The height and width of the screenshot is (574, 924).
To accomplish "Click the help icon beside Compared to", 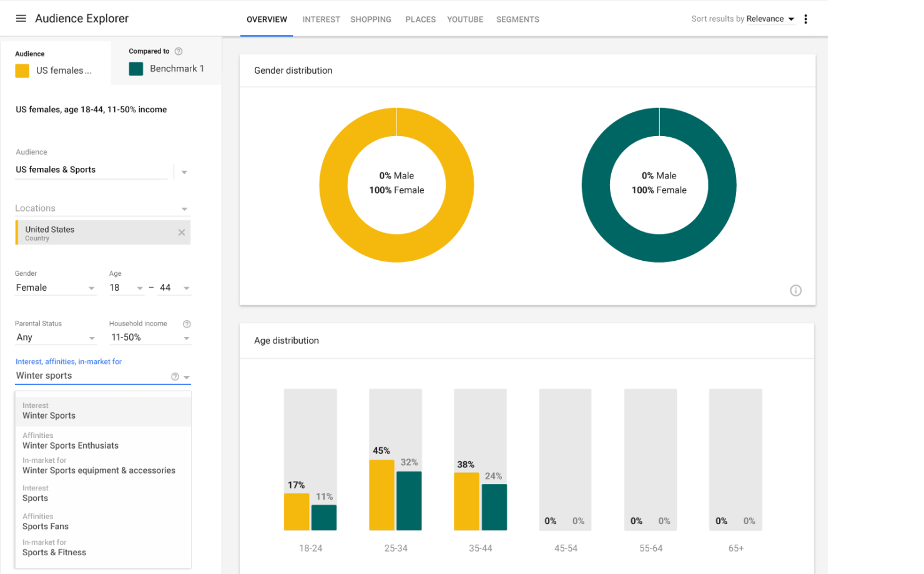I will pyautogui.click(x=179, y=51).
